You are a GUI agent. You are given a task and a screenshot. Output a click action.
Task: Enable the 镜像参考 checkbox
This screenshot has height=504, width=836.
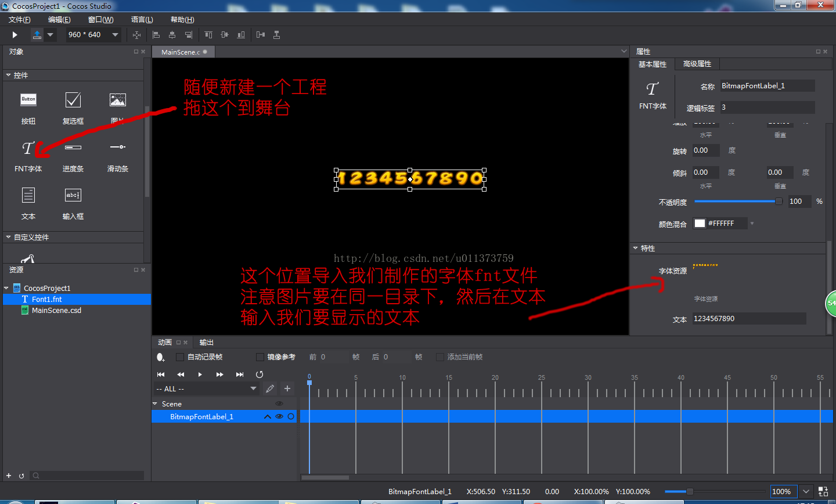[x=260, y=357]
